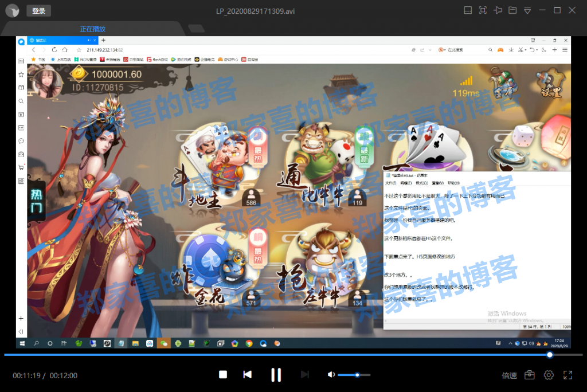The height and width of the screenshot is (392, 587).
Task: Select the small tab next to 正在播放
Action: pyautogui.click(x=196, y=29)
